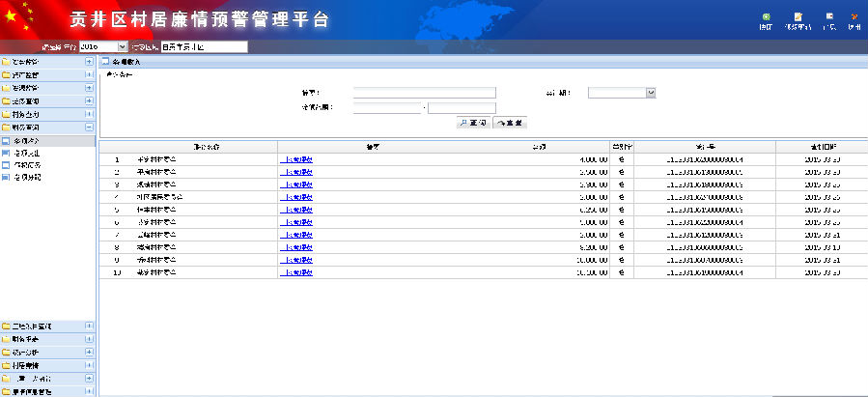Expand the first section of the lower sidebar group
Viewport: 868px width, 397px height.
click(x=89, y=326)
